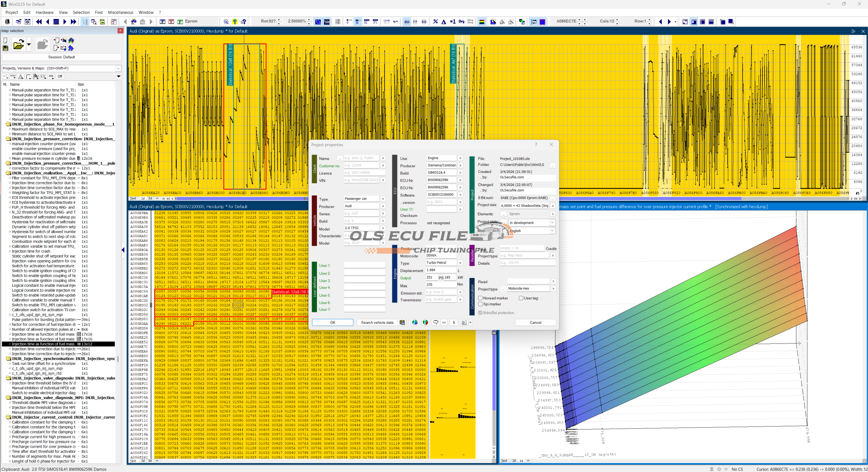
Task: Click the fast rewind double-arrow icon
Action: click(39, 22)
